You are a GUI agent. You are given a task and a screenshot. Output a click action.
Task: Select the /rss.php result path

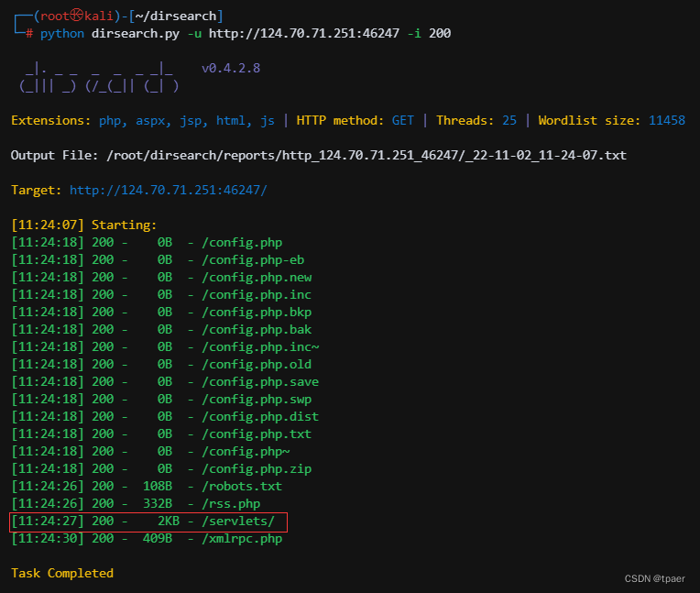(231, 504)
